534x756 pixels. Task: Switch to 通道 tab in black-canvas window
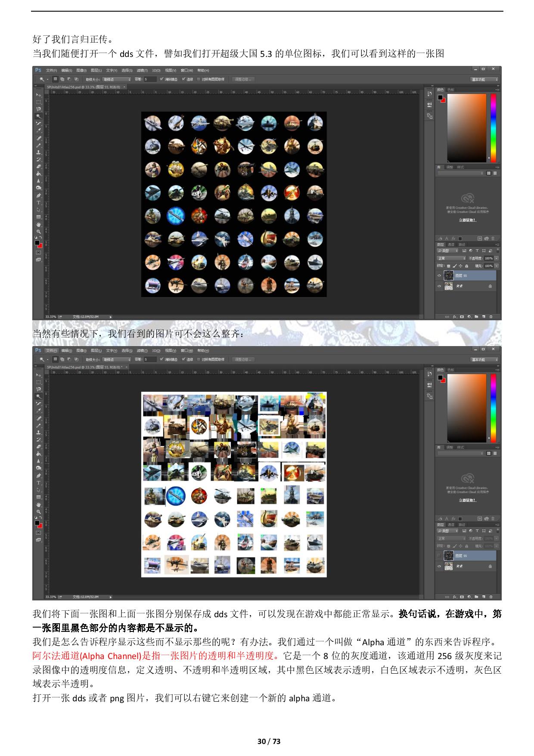coord(451,244)
